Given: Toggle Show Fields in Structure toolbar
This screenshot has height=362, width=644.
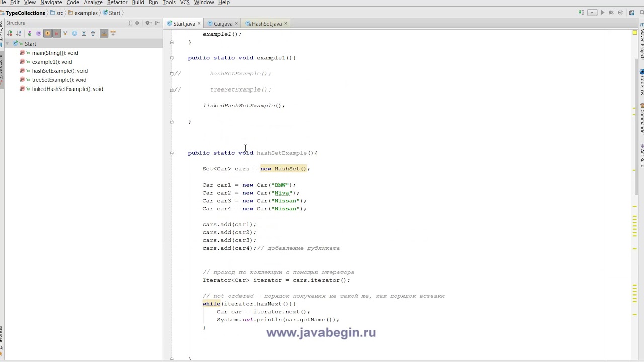Looking at the screenshot, I should (x=47, y=33).
